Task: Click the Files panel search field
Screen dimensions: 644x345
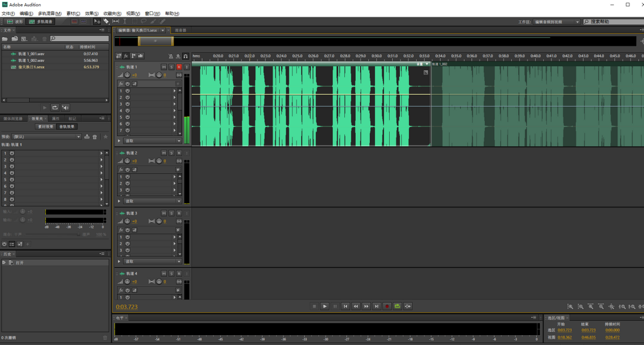Action: click(x=79, y=39)
